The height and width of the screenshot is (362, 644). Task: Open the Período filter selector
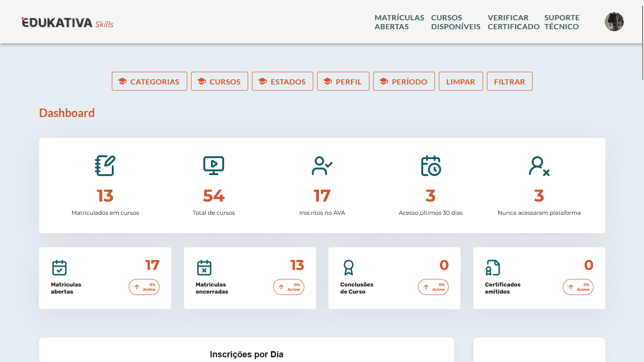click(x=404, y=81)
